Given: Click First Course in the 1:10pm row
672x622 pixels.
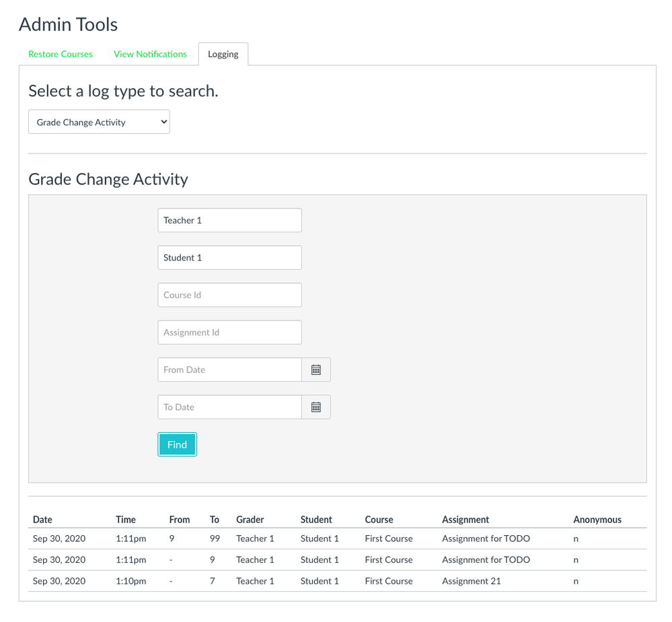Looking at the screenshot, I should [x=389, y=581].
